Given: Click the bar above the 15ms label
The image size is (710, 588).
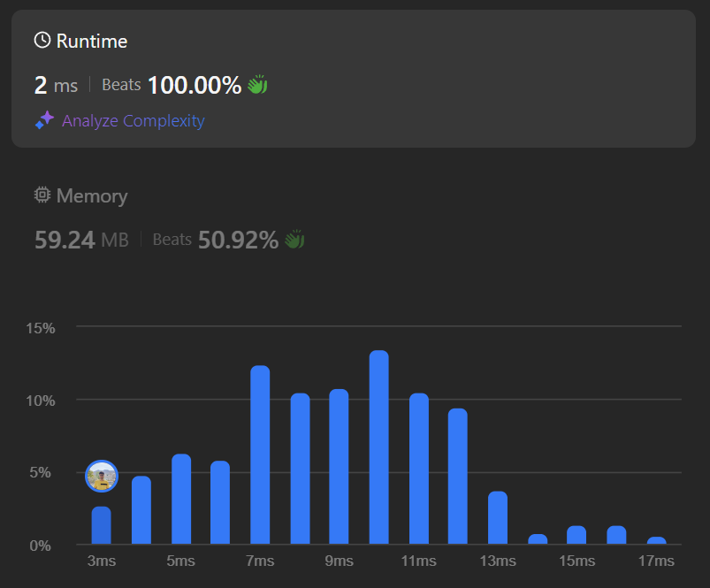Looking at the screenshot, I should [576, 535].
